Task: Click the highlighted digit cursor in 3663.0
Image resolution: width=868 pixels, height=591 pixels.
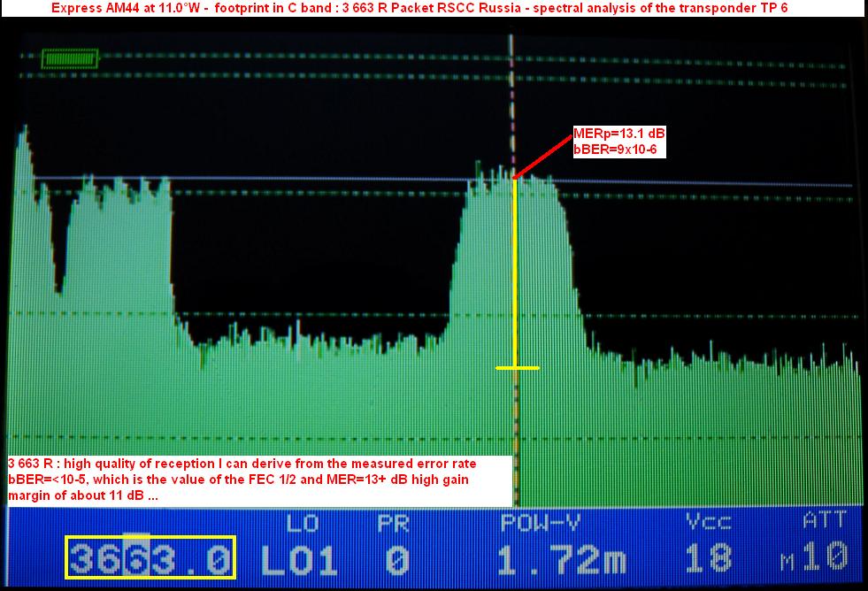Action: coord(137,557)
